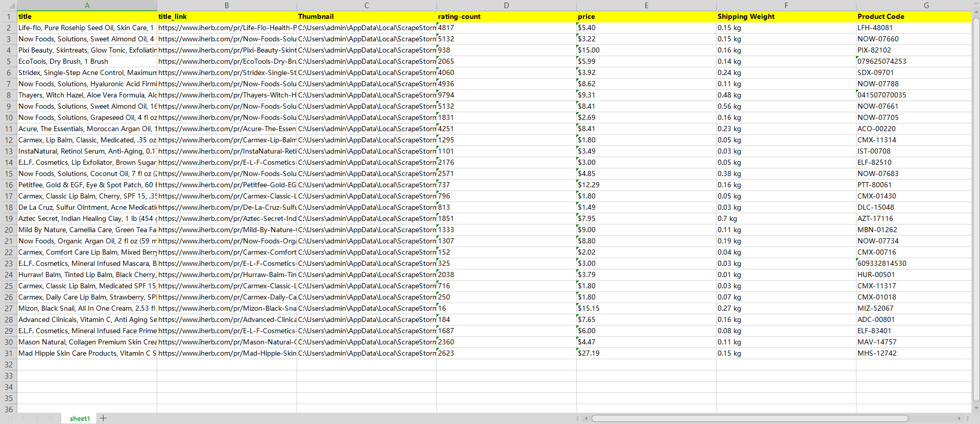Go to the first sheet using navigation arrow
Viewport: 980px width, 424px height.
(x=10, y=418)
